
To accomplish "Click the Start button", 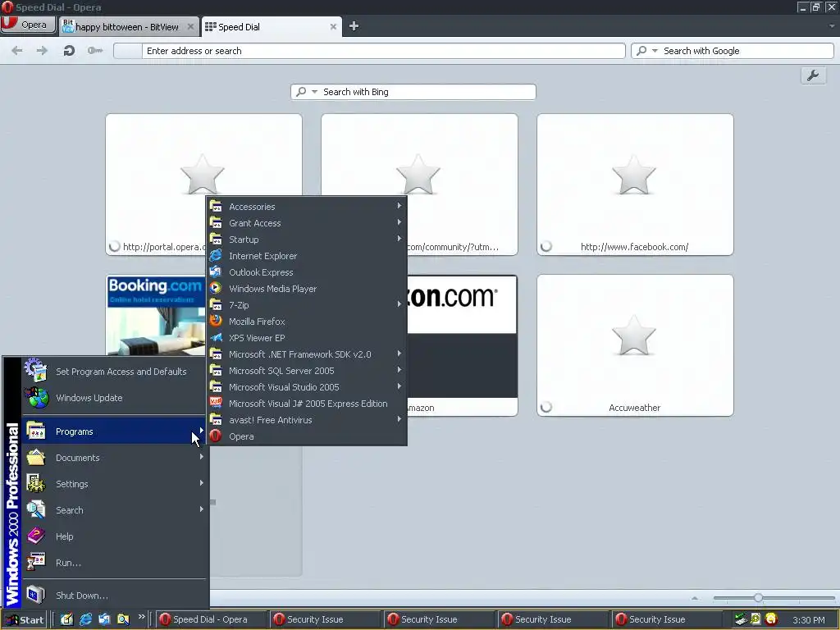I will (25, 620).
